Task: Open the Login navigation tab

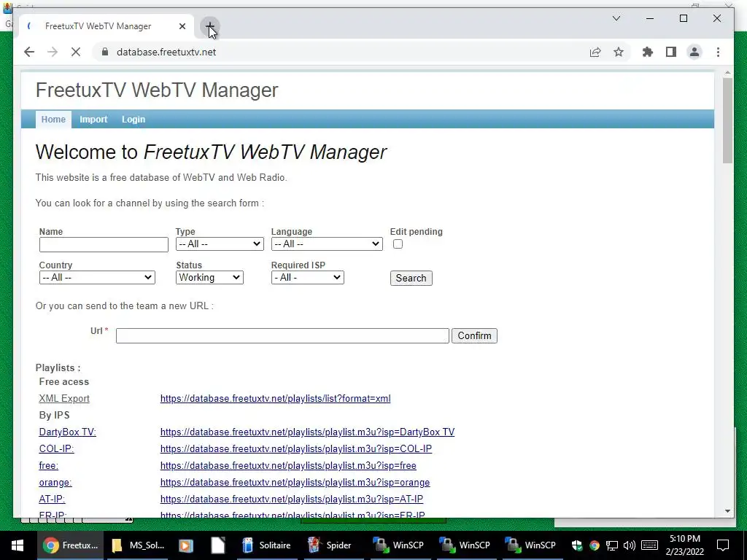Action: click(x=133, y=119)
